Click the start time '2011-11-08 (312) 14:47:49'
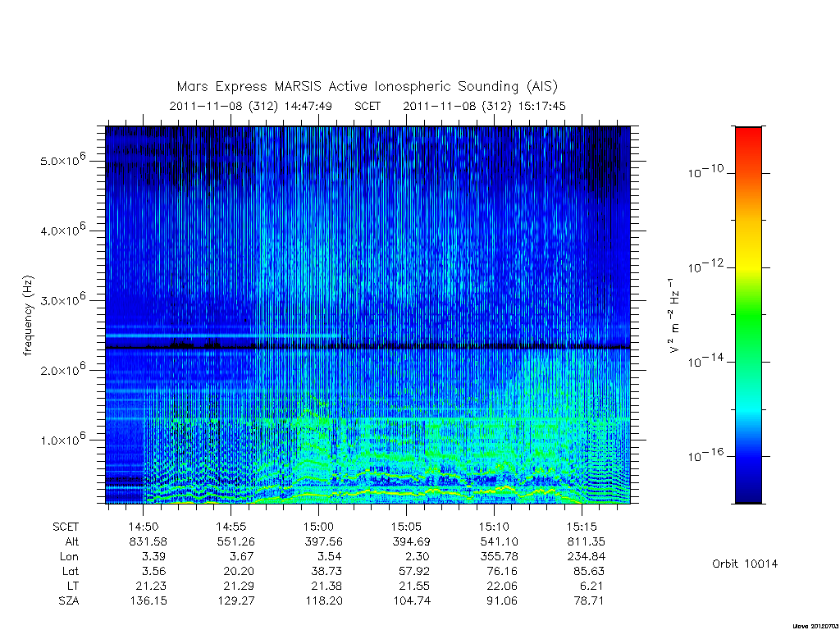840x630 pixels. coord(251,106)
